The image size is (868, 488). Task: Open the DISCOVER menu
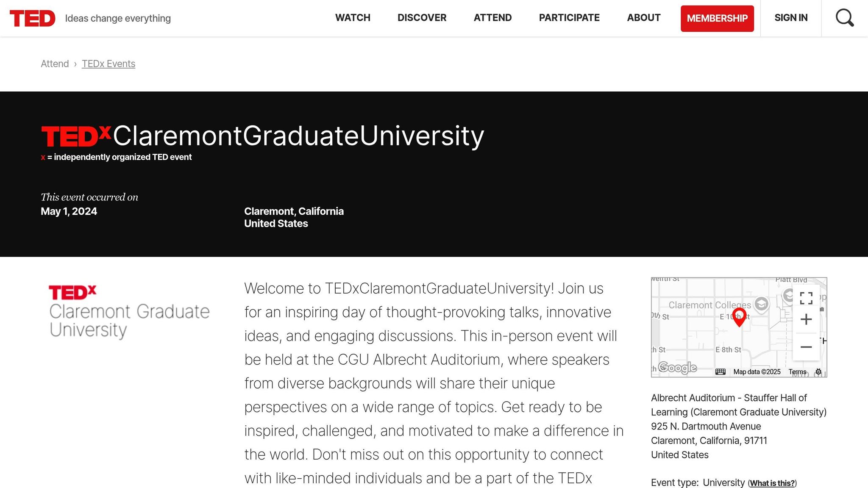422,18
